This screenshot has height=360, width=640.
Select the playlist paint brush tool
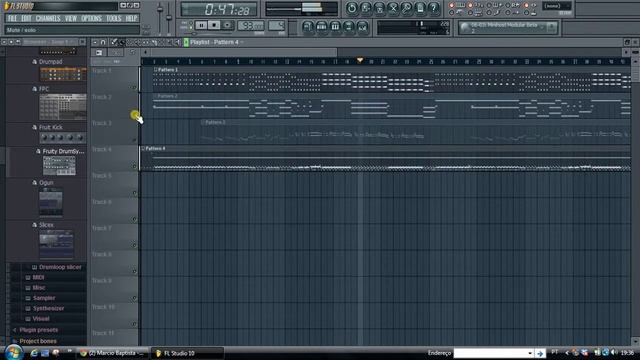point(122,42)
